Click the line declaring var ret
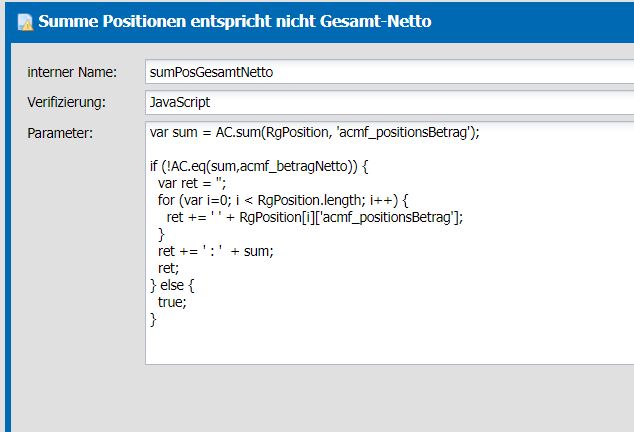The image size is (634, 432). coord(192,183)
